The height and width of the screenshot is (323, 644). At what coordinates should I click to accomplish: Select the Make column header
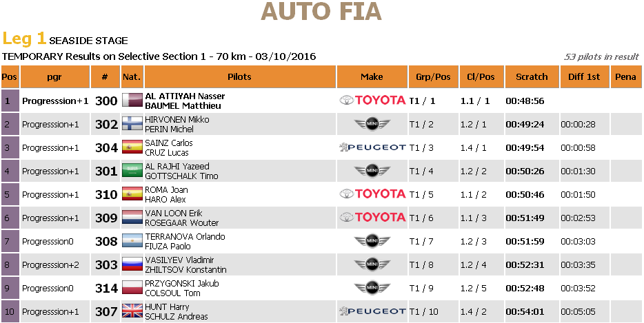[372, 76]
